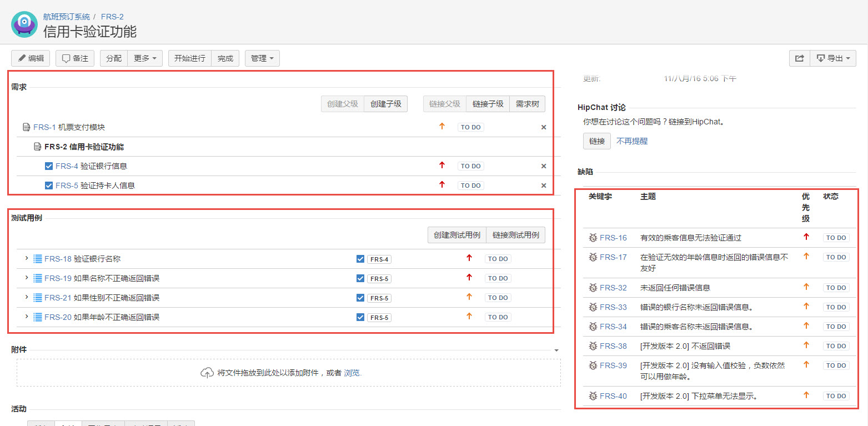This screenshot has height=426, width=868.
Task: Toggle the checkbox beside FRS-4 验证银行信息
Action: [49, 166]
